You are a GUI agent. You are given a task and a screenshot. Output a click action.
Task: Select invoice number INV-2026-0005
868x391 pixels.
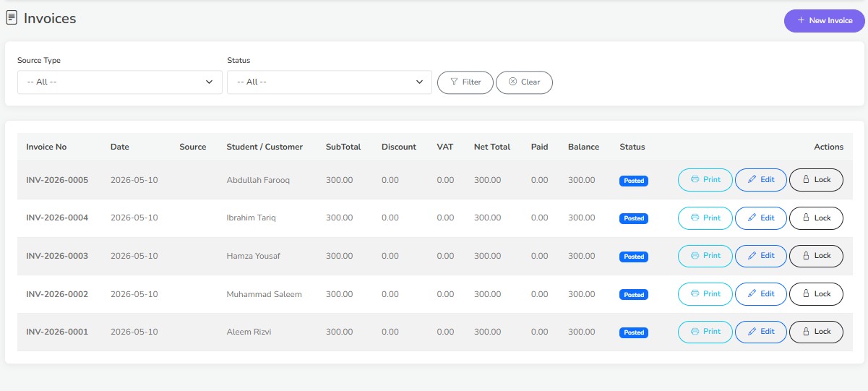[57, 180]
